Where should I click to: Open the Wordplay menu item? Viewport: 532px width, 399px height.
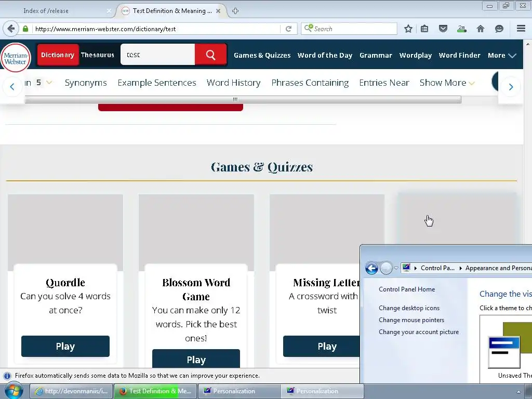[416, 55]
